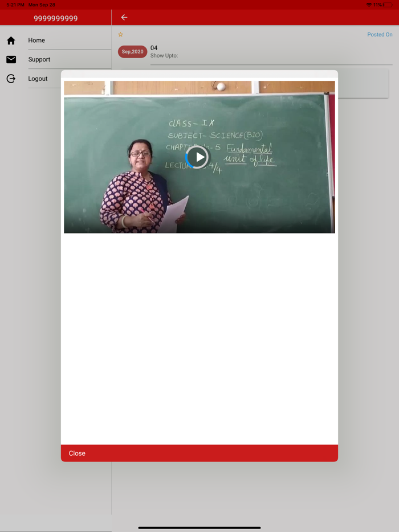Click the teacher video thumbnail
This screenshot has height=532, width=399.
coord(199,157)
